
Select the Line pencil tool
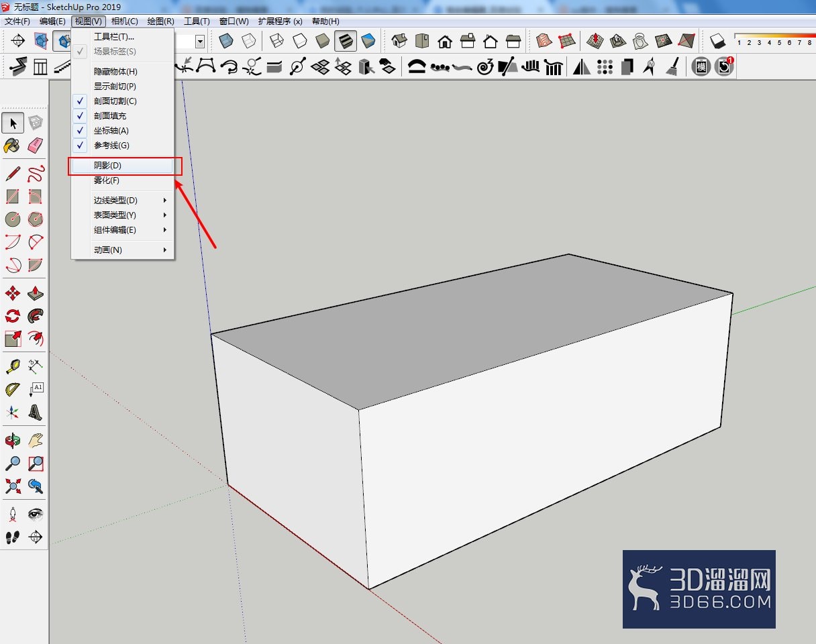point(13,174)
